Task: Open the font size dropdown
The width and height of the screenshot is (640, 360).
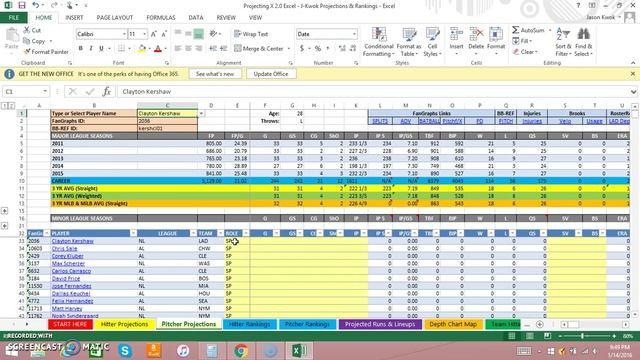Action: click(144, 34)
